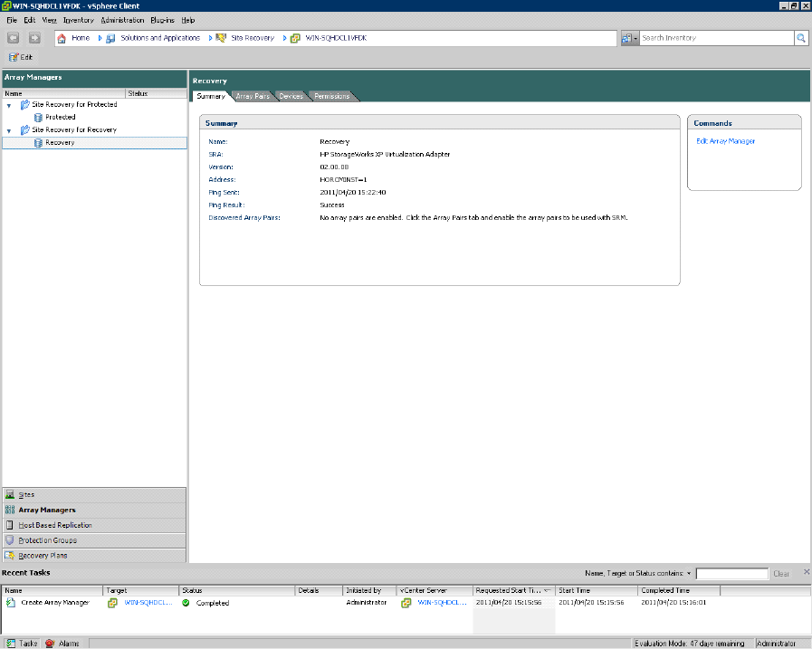Click the WIN-SQHDCL target link in Recent Tasks
Viewport: 812px width, 649px height.
(148, 603)
